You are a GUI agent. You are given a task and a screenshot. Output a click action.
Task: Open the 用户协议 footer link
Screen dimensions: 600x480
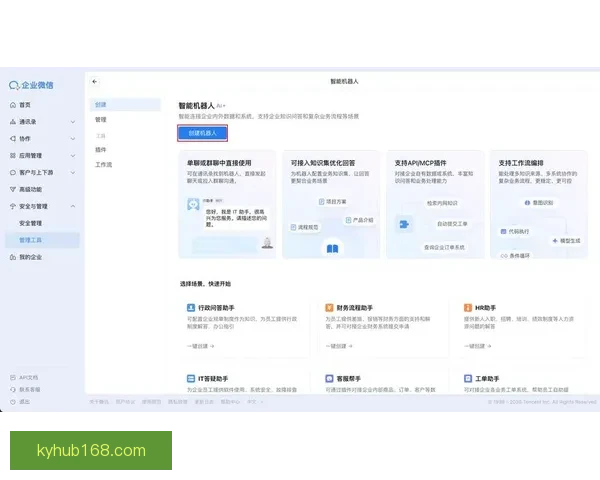[x=125, y=402]
